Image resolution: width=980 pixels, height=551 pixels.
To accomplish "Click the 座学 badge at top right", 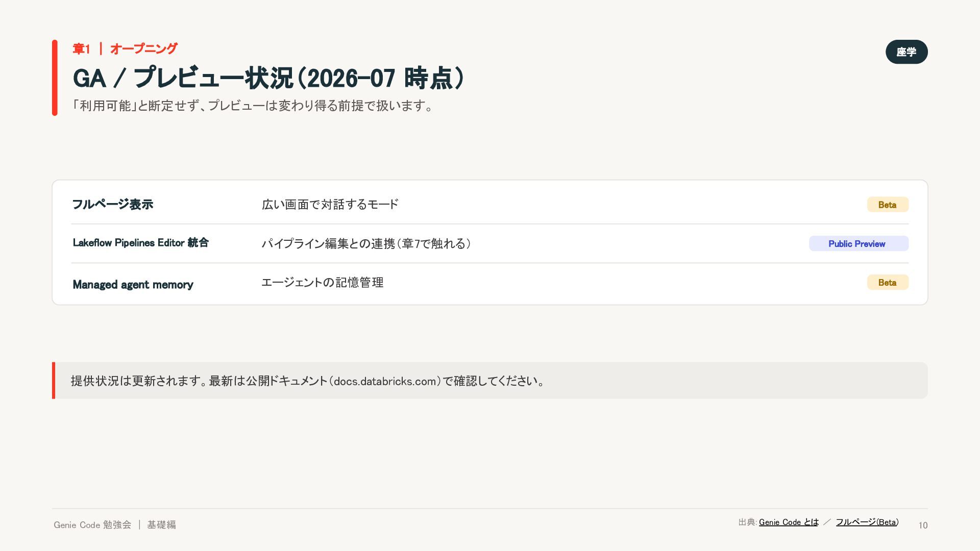I will [x=906, y=52].
